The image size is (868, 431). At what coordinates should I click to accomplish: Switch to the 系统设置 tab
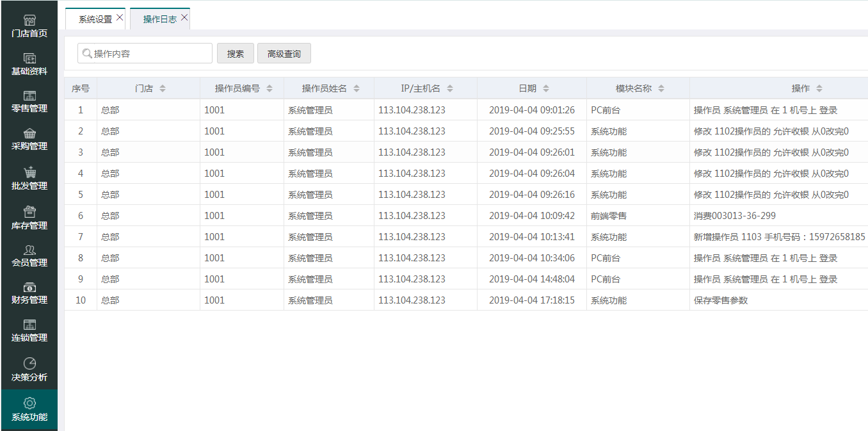coord(95,19)
